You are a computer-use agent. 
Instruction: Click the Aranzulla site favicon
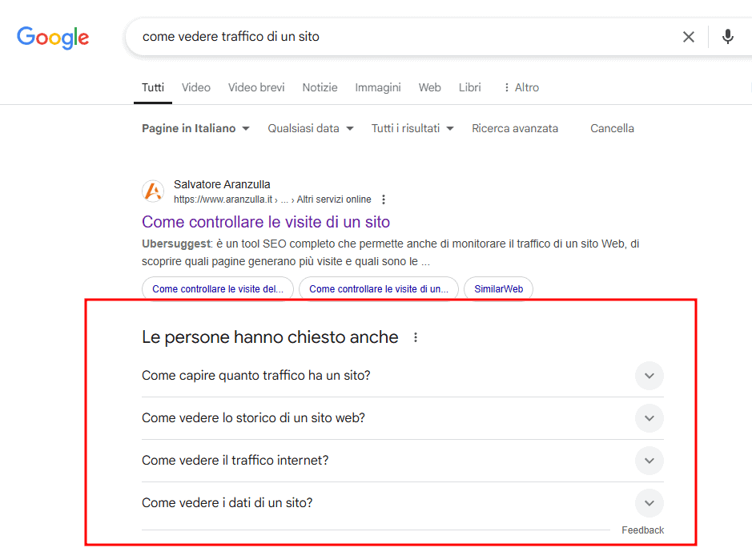pyautogui.click(x=153, y=191)
